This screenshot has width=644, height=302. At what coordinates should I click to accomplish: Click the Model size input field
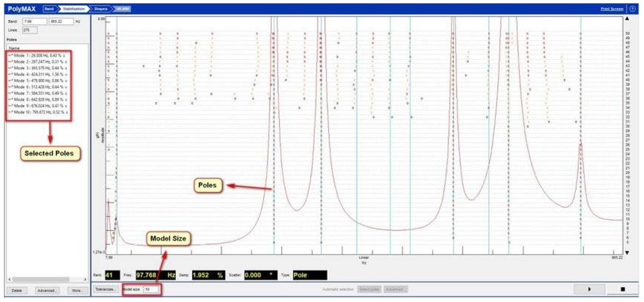click(151, 289)
